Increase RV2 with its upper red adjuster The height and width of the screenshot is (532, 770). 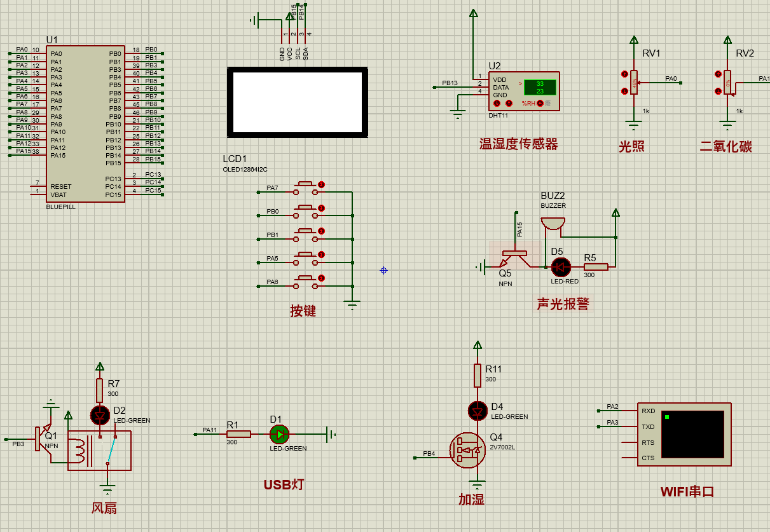pos(718,74)
